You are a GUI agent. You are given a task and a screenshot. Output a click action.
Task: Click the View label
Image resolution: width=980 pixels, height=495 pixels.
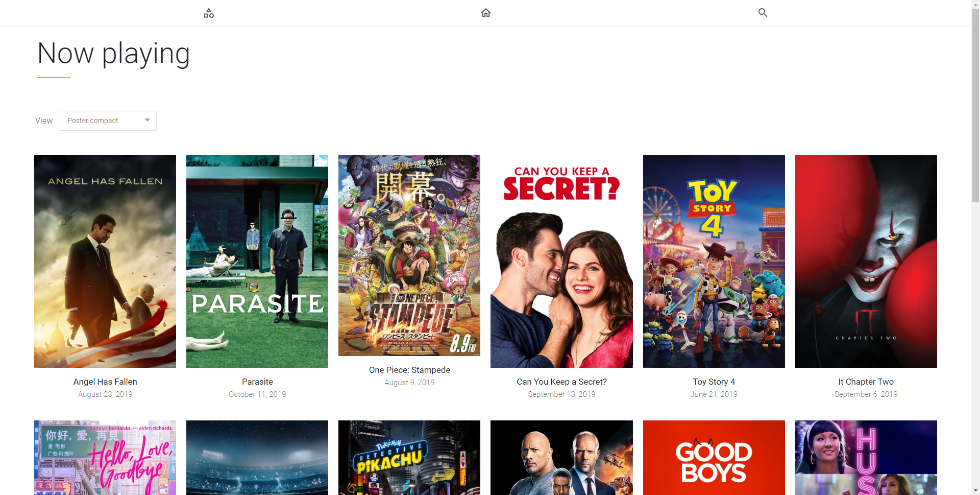[x=44, y=121]
